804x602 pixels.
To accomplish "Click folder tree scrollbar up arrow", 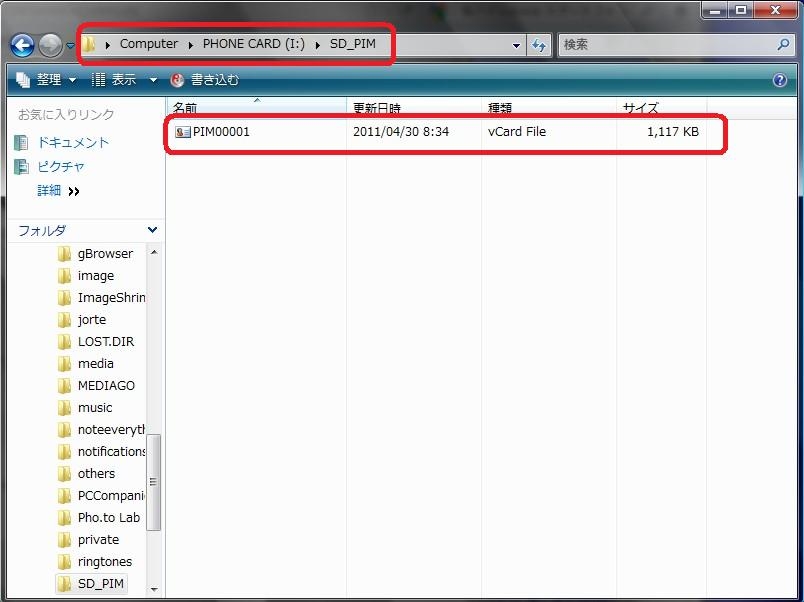I will (154, 252).
